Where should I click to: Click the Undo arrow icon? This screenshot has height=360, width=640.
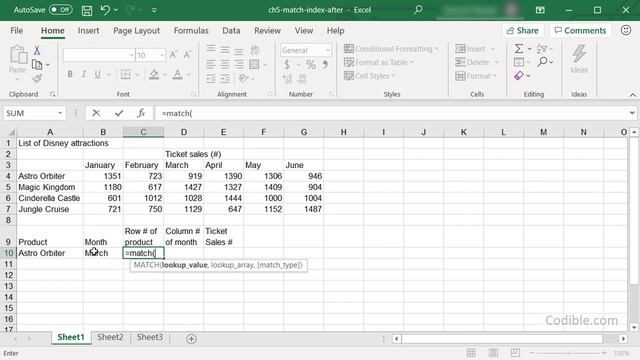pos(105,10)
